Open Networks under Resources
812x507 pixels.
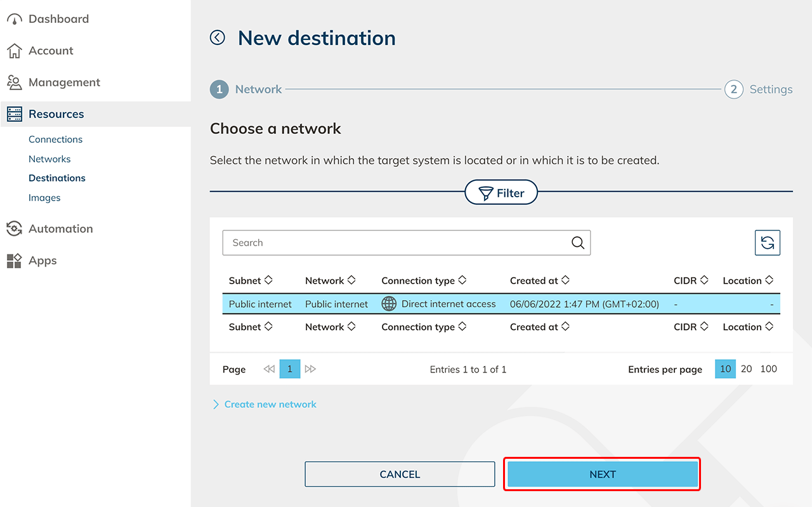49,159
